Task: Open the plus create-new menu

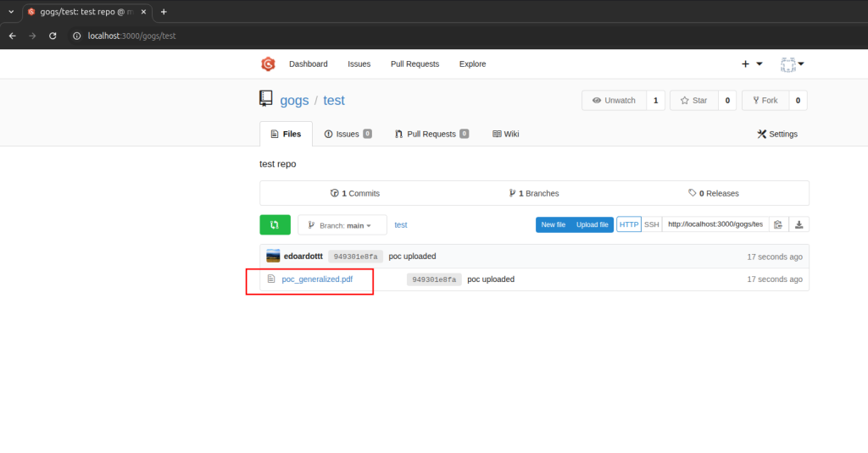Action: coord(752,64)
